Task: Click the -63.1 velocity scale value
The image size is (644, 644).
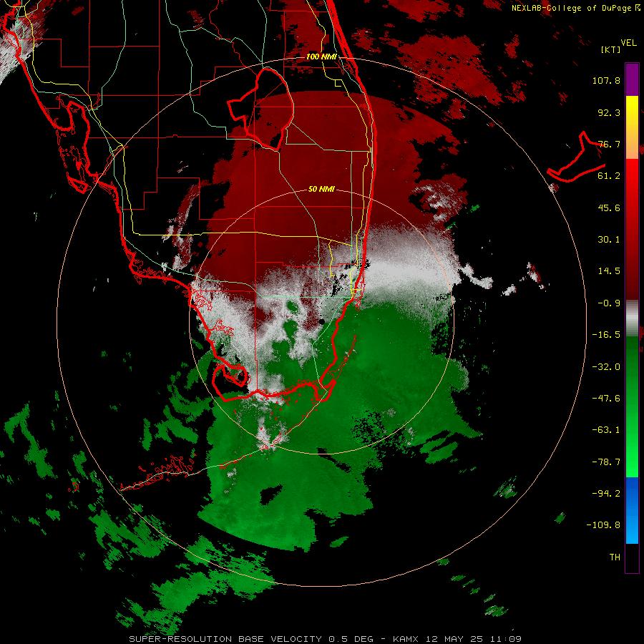Action: [606, 430]
